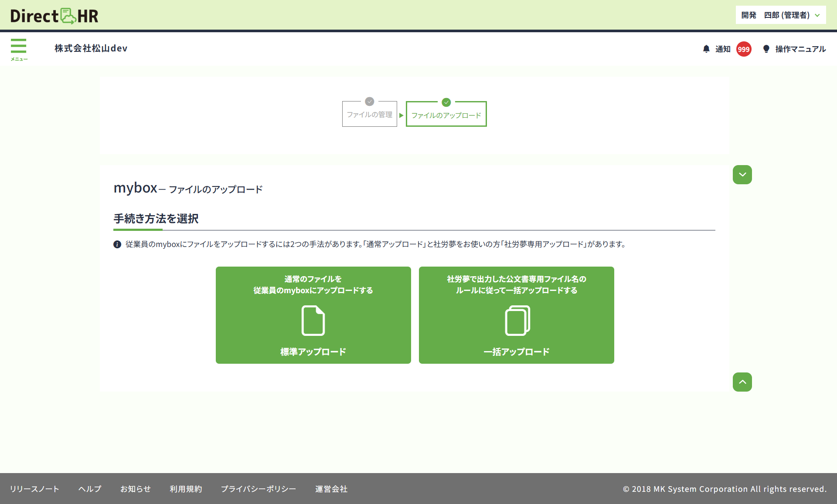The height and width of the screenshot is (504, 837).
Task: Open プライバシーポリシー footer link
Action: (x=258, y=489)
